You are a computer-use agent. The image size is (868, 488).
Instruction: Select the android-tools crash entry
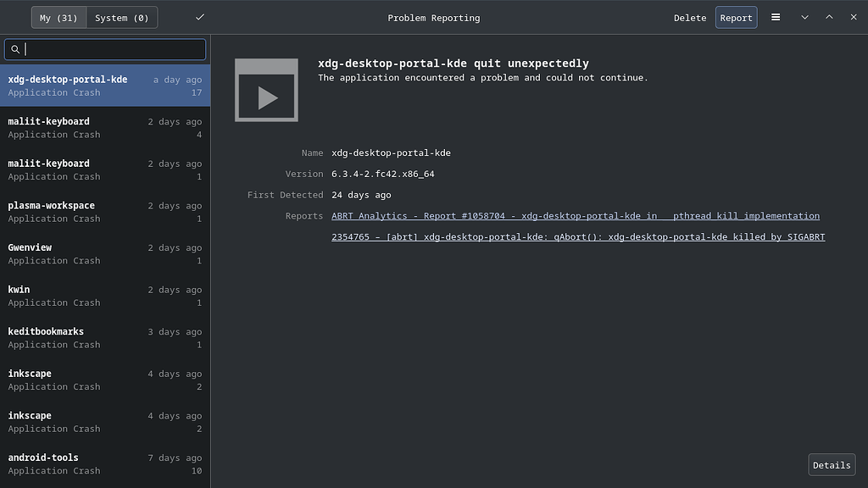tap(105, 463)
